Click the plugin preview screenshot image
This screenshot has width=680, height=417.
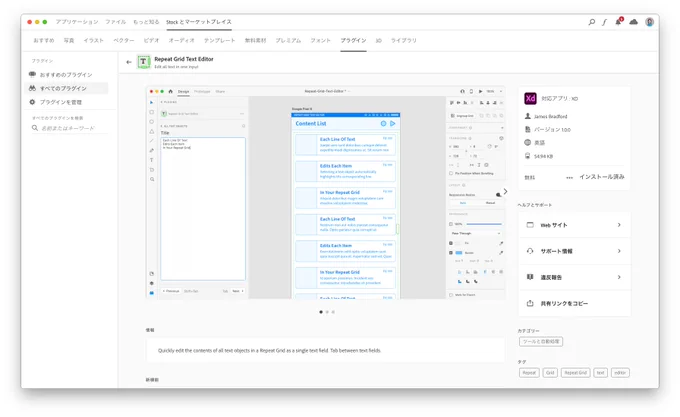[326, 192]
